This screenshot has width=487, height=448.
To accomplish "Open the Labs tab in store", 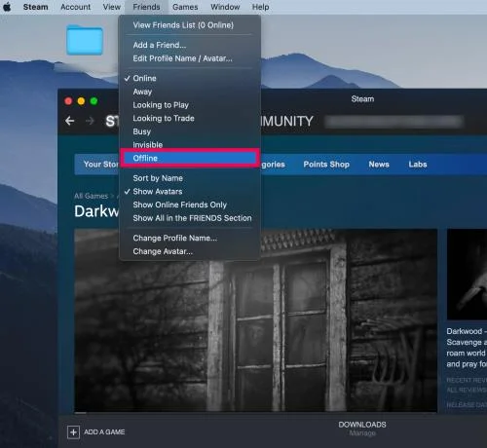I will tap(418, 165).
